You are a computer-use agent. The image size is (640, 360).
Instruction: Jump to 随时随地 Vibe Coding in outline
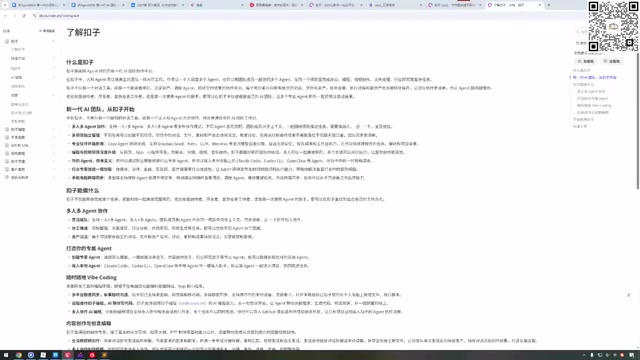[x=594, y=105]
